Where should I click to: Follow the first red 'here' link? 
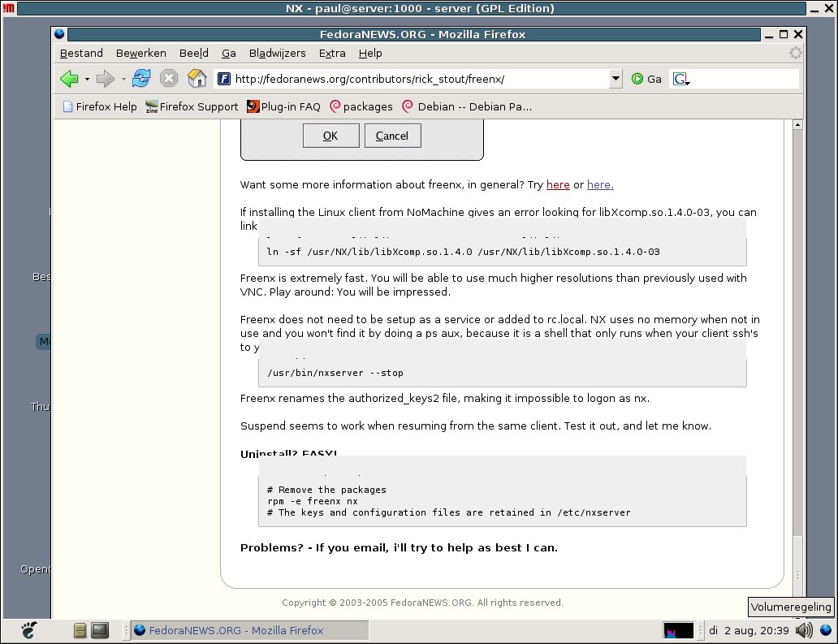click(x=557, y=184)
